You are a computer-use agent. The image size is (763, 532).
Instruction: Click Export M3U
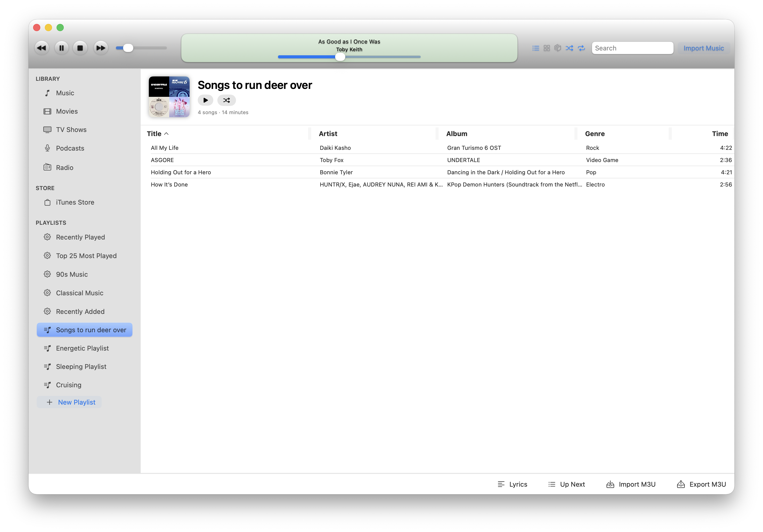701,485
